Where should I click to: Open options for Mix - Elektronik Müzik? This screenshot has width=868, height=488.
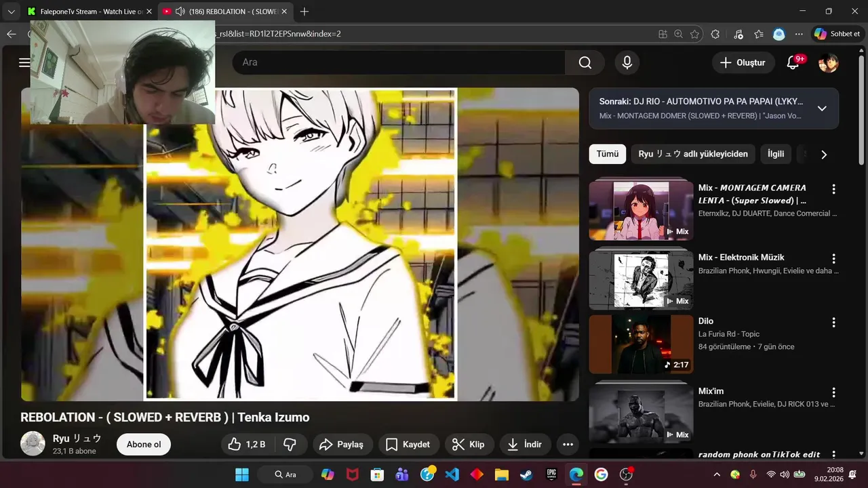pos(833,259)
